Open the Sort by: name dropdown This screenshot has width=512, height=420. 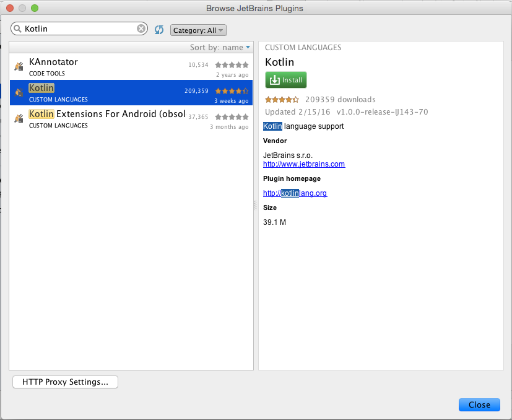pyautogui.click(x=220, y=48)
